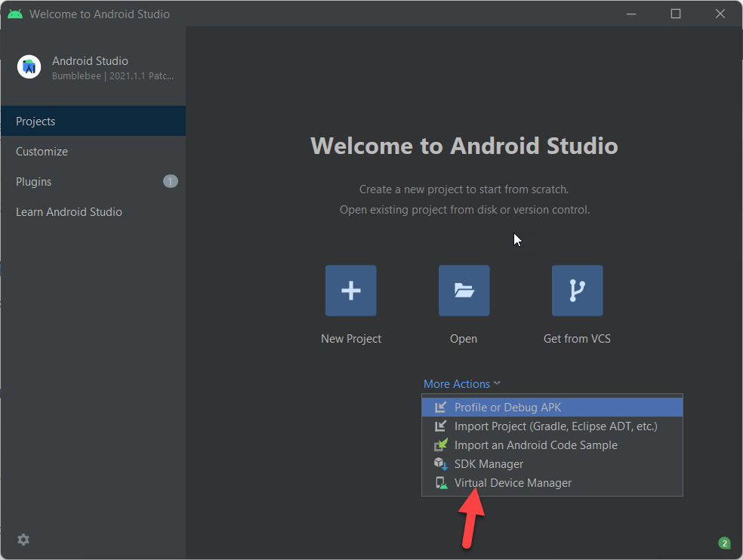Open settings via bottom-left gear icon

[x=23, y=540]
